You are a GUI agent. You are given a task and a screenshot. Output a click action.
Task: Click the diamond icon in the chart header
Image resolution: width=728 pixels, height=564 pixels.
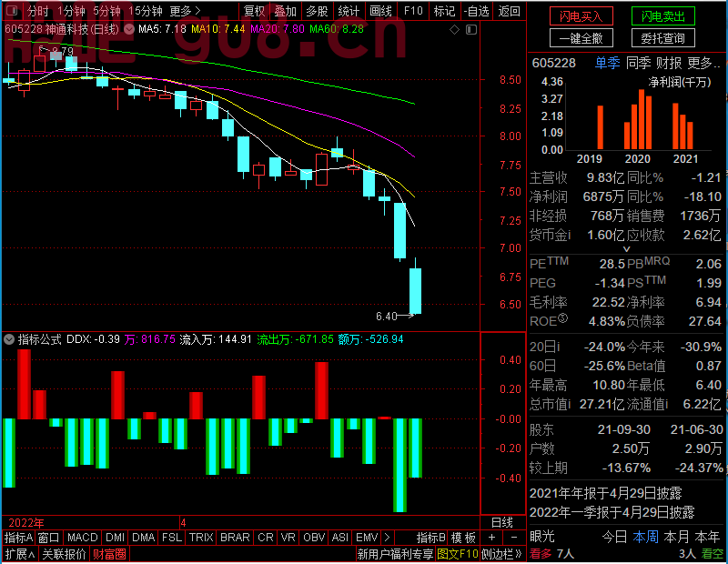(454, 30)
